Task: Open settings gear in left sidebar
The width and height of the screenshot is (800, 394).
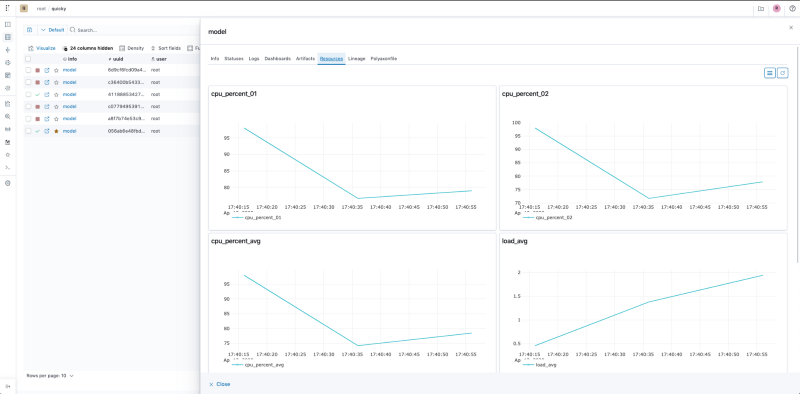Action: click(x=8, y=183)
